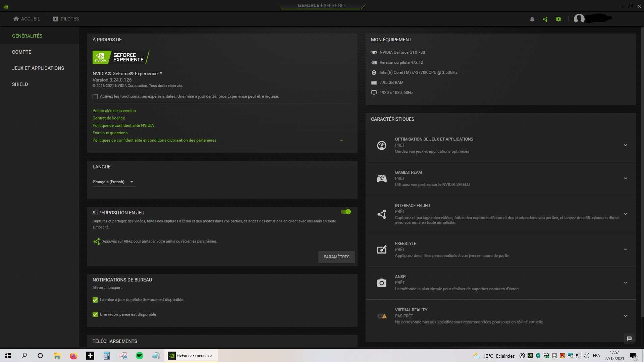This screenshot has width=644, height=363.
Task: Open Spotify from the taskbar
Action: (140, 356)
